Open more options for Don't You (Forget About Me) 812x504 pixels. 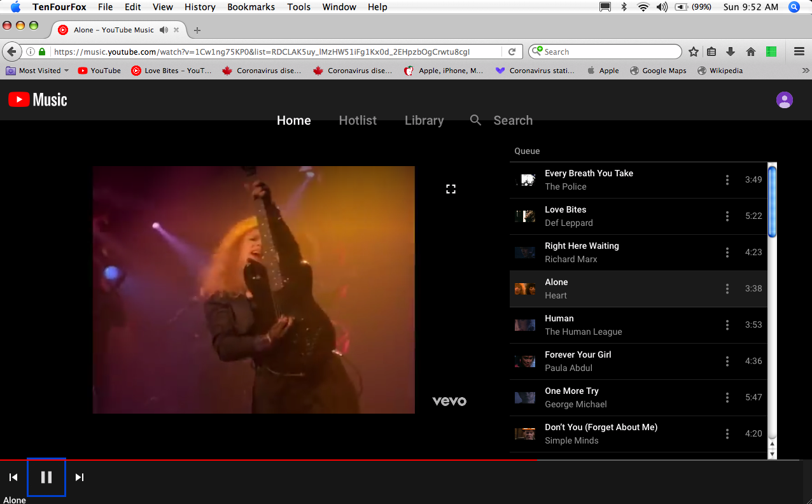[727, 434]
